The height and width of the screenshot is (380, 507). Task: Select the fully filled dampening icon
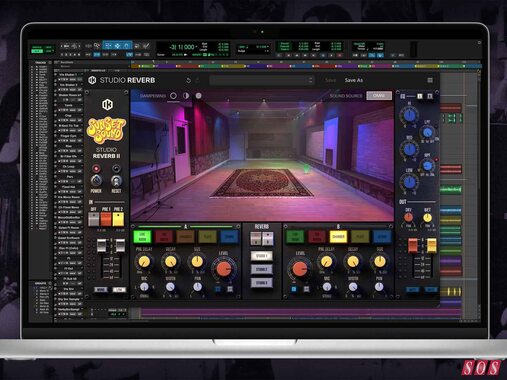[x=198, y=96]
